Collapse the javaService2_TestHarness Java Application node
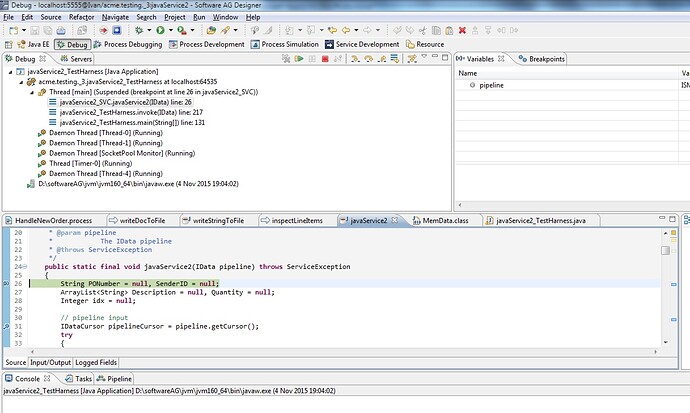The image size is (690, 413). tap(11, 72)
